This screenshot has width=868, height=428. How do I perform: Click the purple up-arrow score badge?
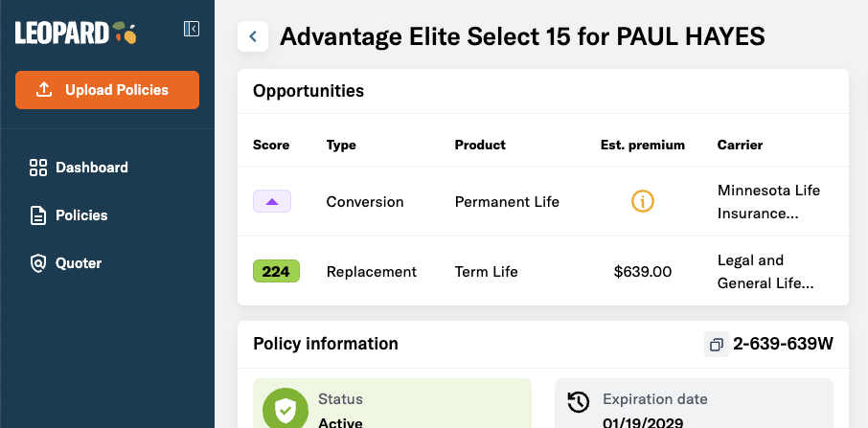(272, 202)
